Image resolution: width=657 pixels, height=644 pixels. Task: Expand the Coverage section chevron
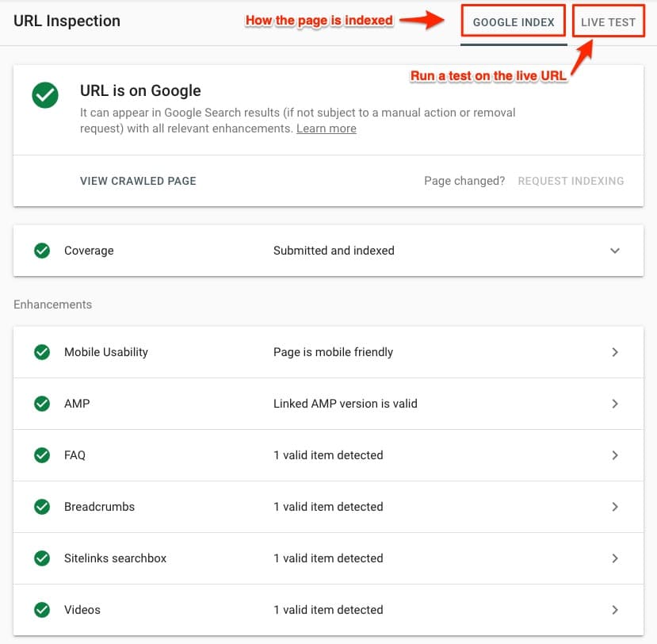(615, 251)
